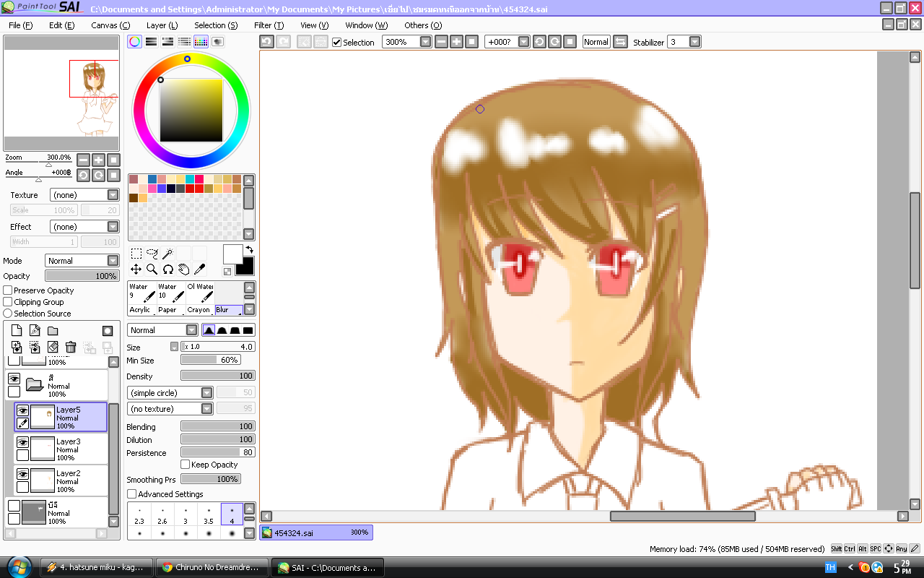
Task: Open the layer Mode dropdown
Action: tap(82, 261)
